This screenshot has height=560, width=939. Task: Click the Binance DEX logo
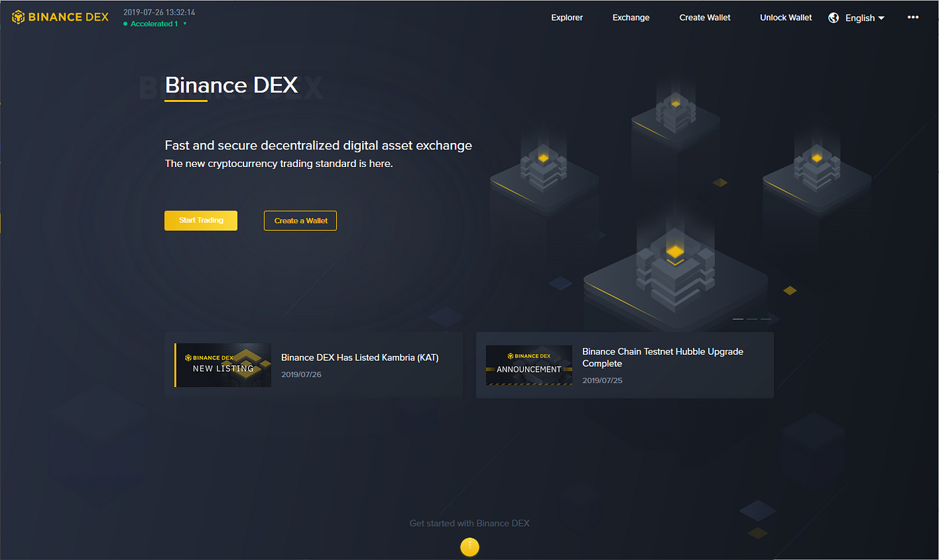tap(60, 17)
